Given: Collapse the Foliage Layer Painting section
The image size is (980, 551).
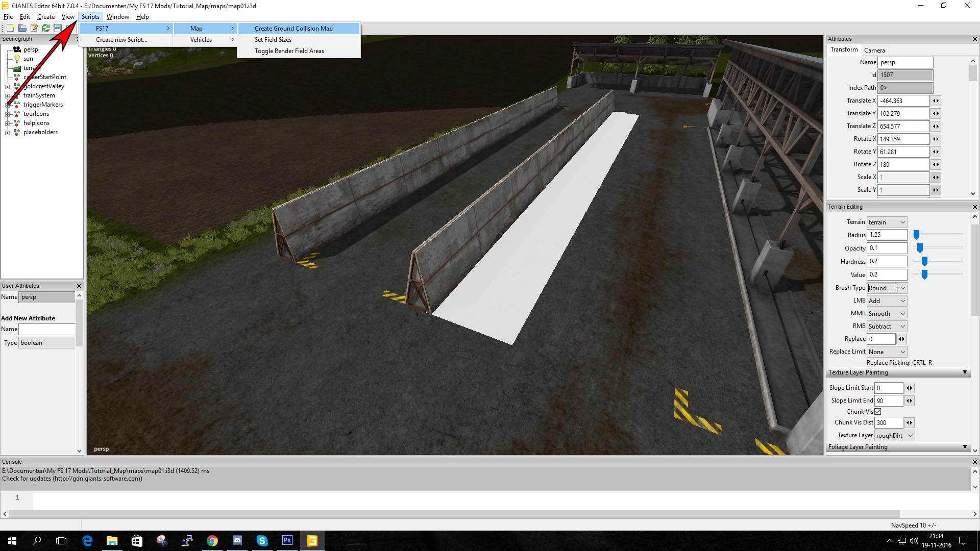Looking at the screenshot, I should click(965, 447).
